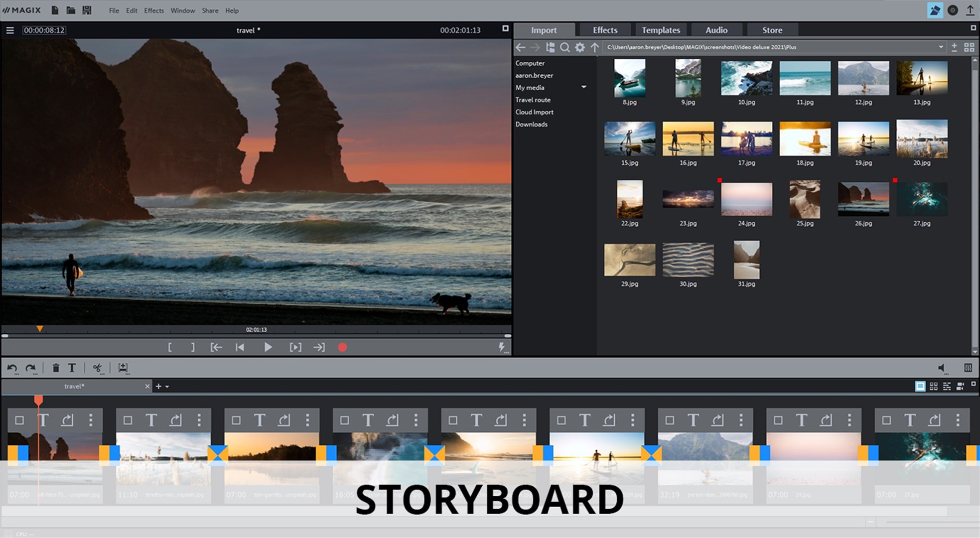This screenshot has height=538, width=980.
Task: Open the Store tab
Action: pyautogui.click(x=772, y=30)
